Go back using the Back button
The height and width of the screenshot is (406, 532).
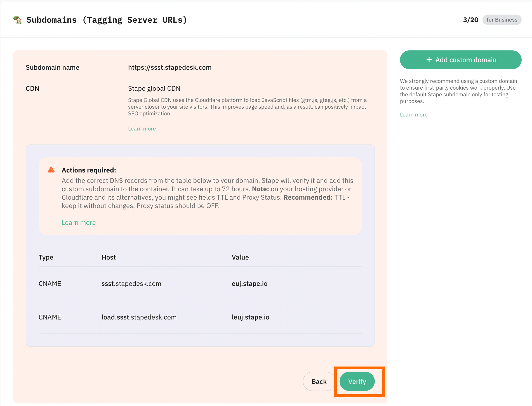pyautogui.click(x=319, y=381)
